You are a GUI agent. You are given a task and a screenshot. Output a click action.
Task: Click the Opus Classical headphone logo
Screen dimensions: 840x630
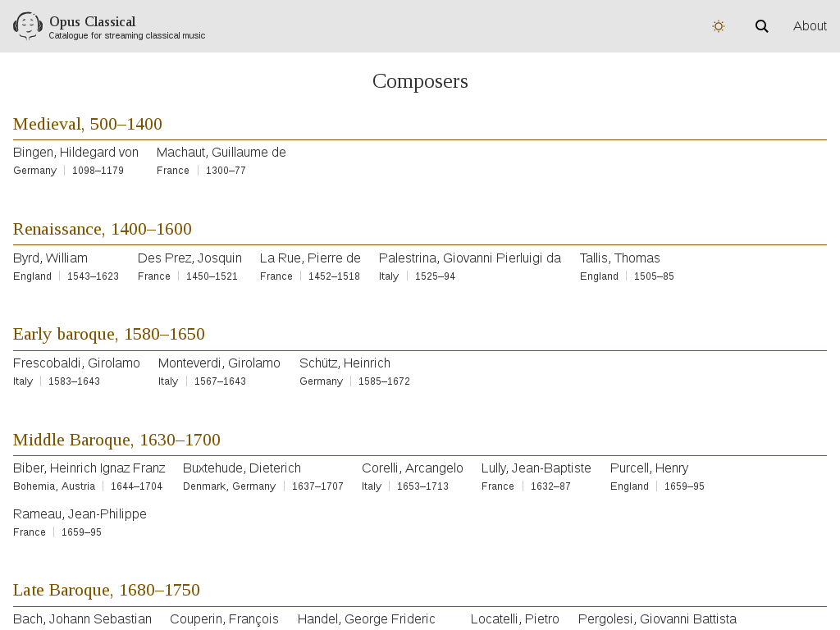pyautogui.click(x=28, y=26)
